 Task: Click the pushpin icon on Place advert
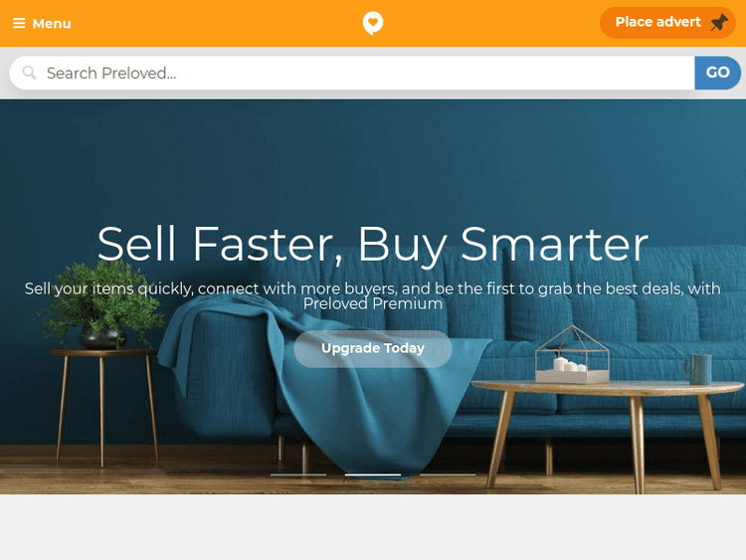[x=719, y=22]
